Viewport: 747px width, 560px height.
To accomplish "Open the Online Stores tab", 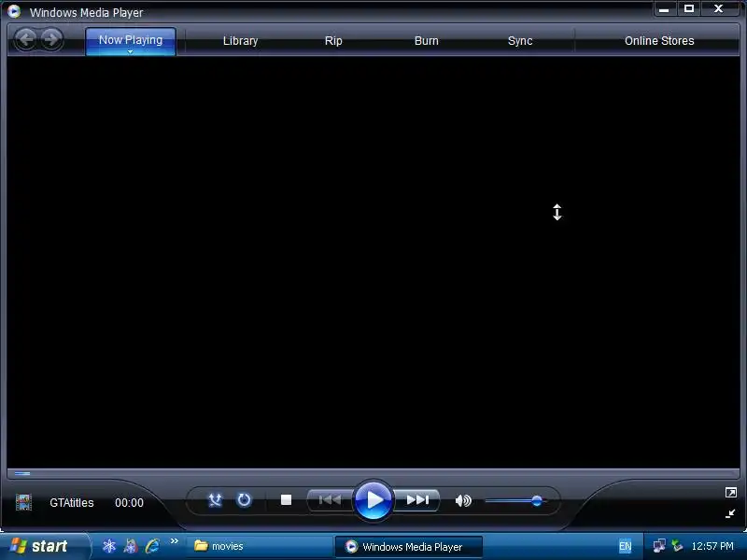I will 659,41.
